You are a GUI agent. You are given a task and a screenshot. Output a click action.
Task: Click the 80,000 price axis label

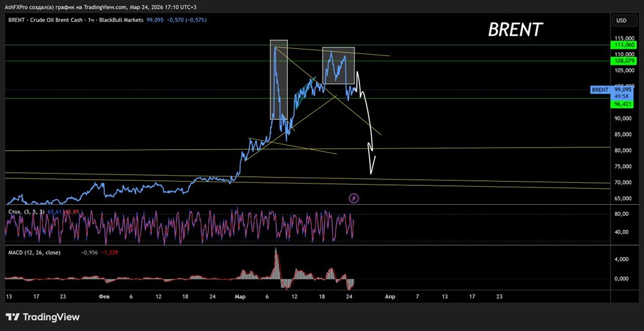coord(624,150)
